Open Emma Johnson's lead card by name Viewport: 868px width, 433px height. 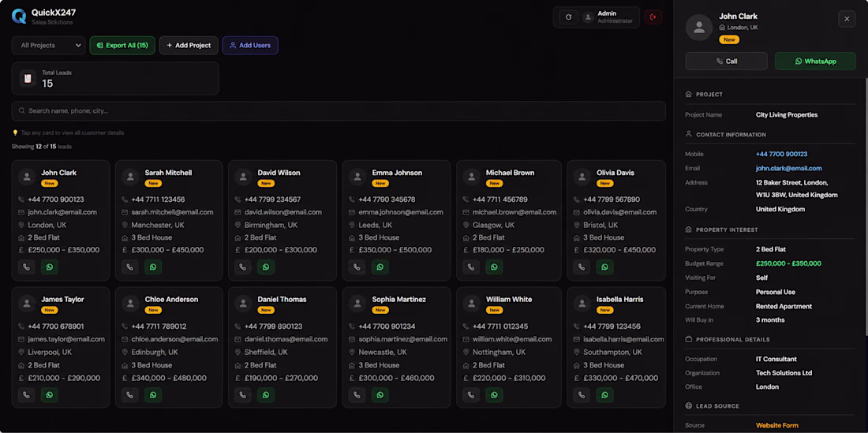[397, 173]
